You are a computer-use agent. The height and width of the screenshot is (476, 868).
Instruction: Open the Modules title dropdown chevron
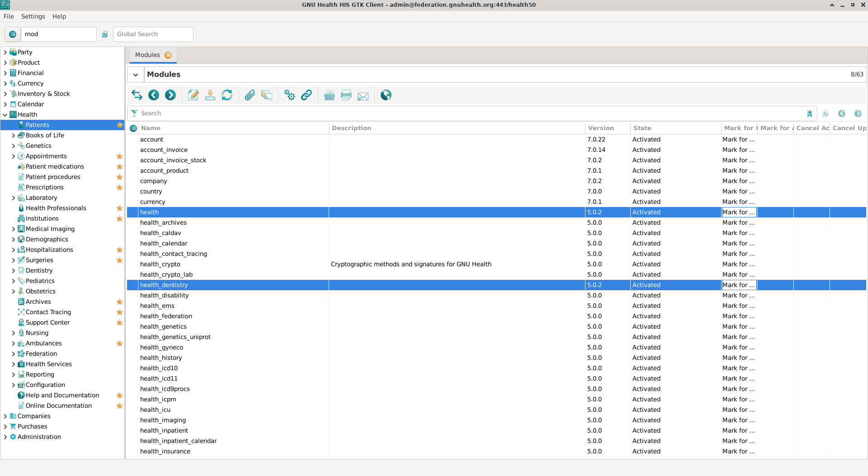pos(136,75)
